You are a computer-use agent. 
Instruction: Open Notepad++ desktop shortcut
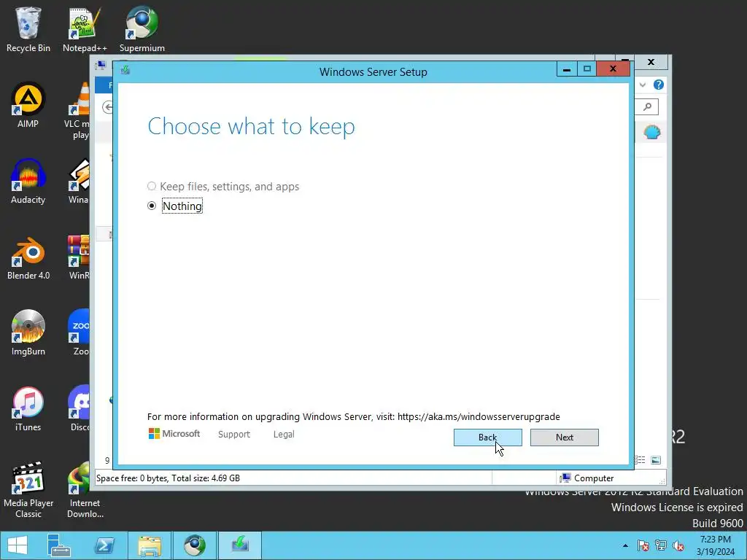coord(85,29)
